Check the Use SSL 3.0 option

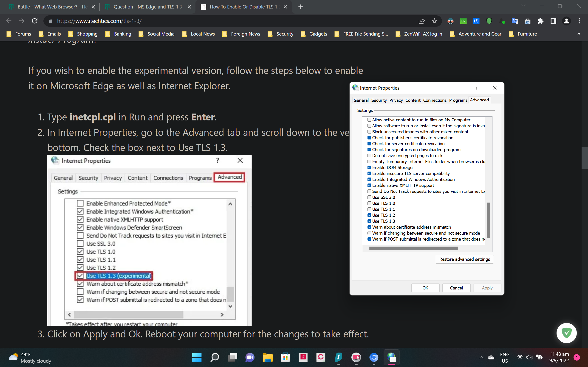tap(369, 197)
